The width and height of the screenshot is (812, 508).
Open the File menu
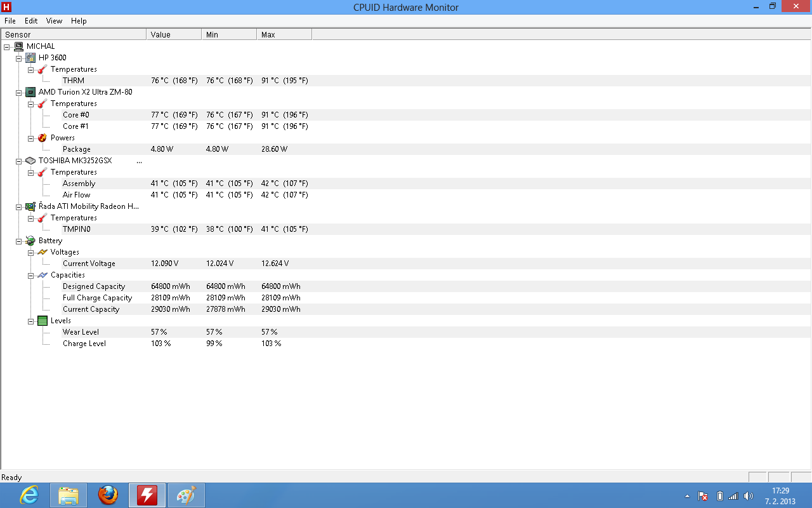[10, 21]
